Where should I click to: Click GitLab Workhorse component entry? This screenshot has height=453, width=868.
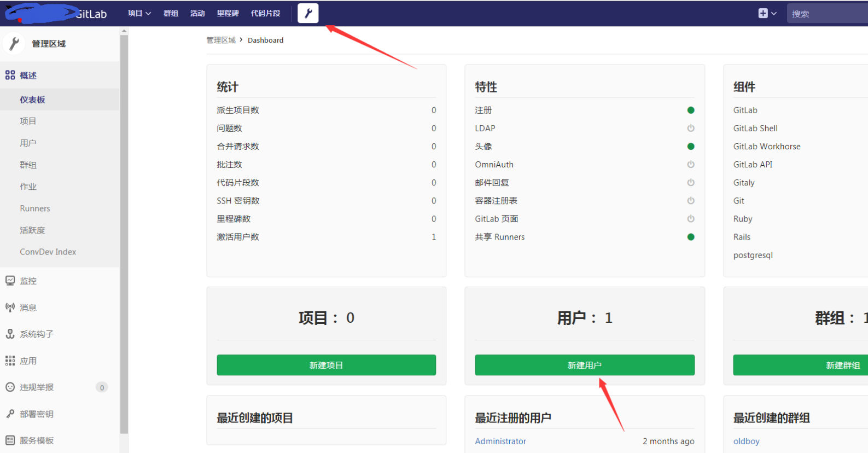(767, 146)
